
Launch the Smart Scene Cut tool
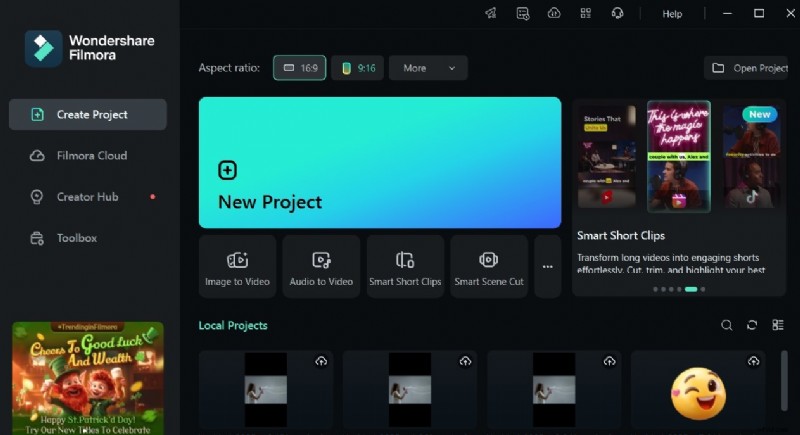tap(489, 267)
